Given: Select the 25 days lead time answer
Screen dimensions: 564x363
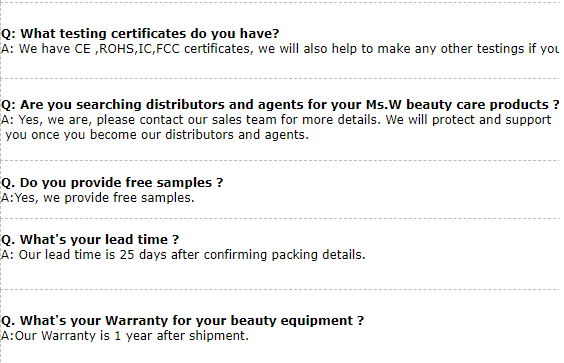Looking at the screenshot, I should pos(183,255).
